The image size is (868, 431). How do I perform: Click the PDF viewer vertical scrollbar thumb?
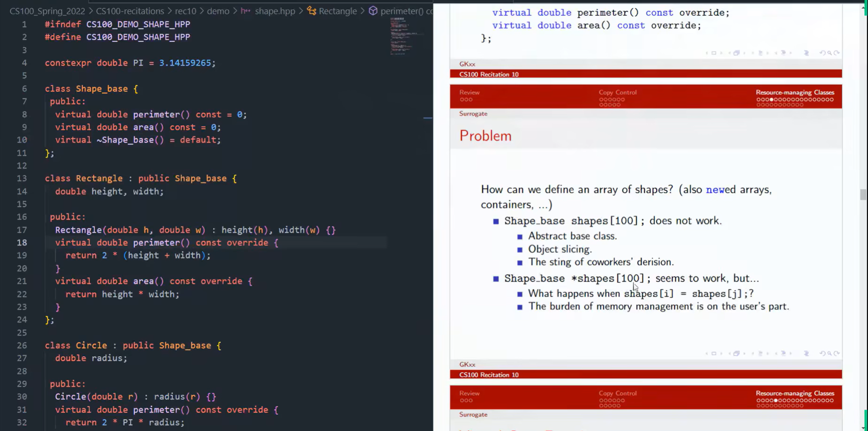[x=863, y=194]
